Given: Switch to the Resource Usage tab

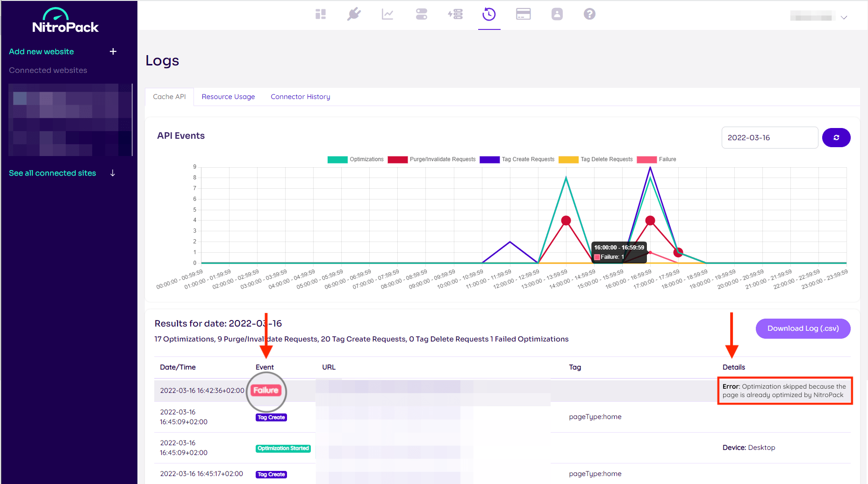Looking at the screenshot, I should pos(228,96).
